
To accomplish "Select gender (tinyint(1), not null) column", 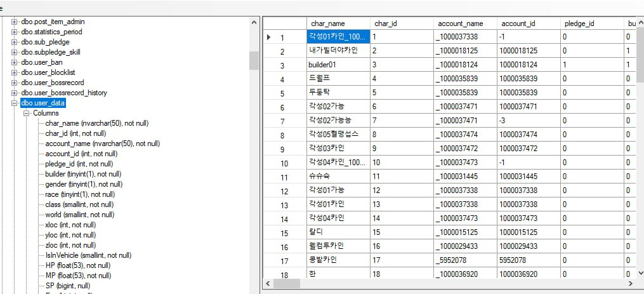I will [x=84, y=184].
